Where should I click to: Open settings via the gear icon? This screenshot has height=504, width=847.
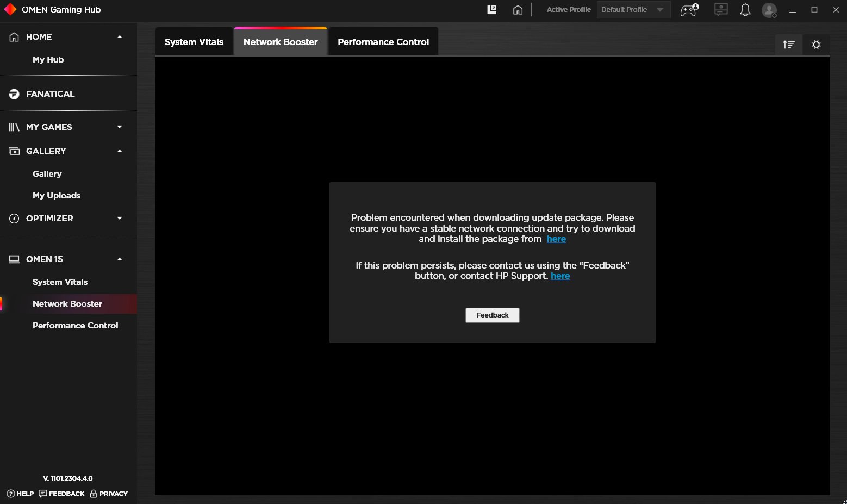pos(817,45)
